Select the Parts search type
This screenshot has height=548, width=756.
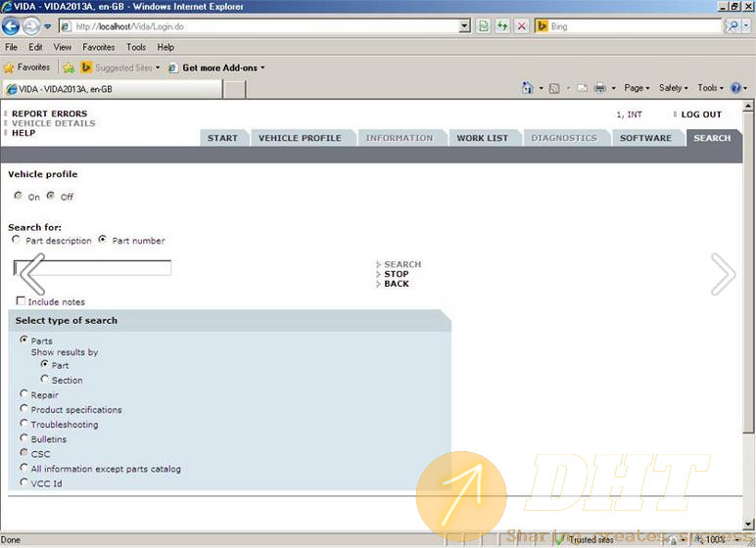[x=24, y=340]
